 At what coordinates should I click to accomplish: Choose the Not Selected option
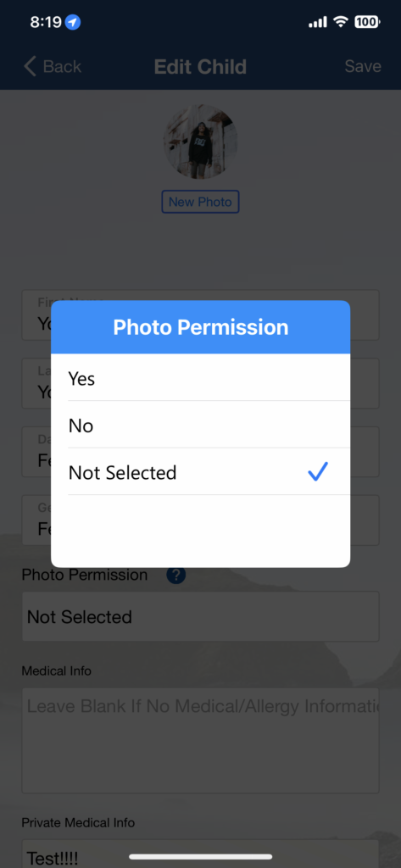point(200,471)
